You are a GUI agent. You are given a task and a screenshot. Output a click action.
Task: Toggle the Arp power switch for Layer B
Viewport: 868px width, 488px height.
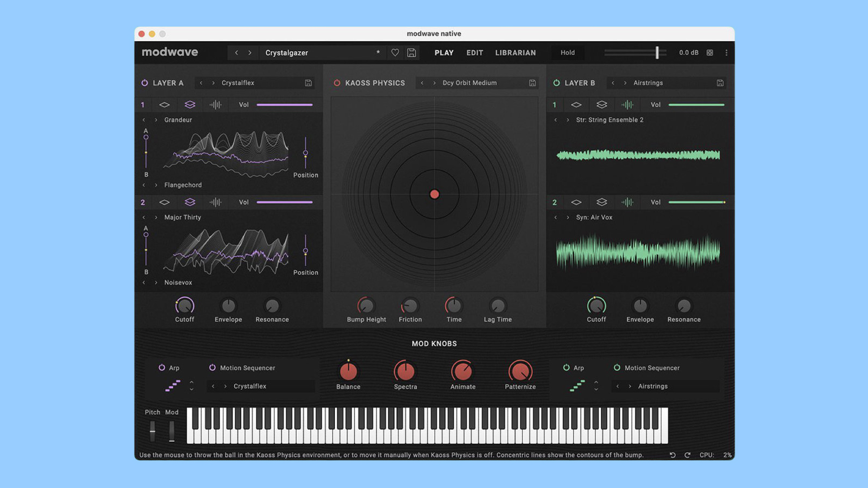[566, 368]
